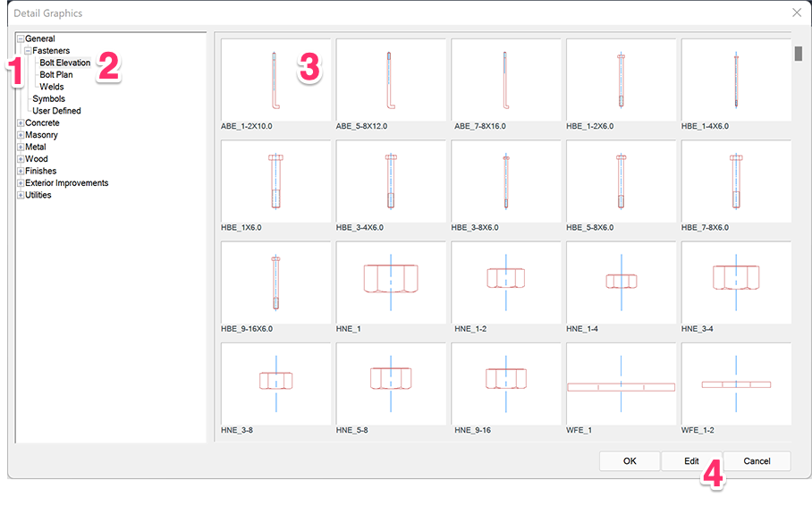
Task: Select the Metal tree label
Action: pyautogui.click(x=36, y=148)
